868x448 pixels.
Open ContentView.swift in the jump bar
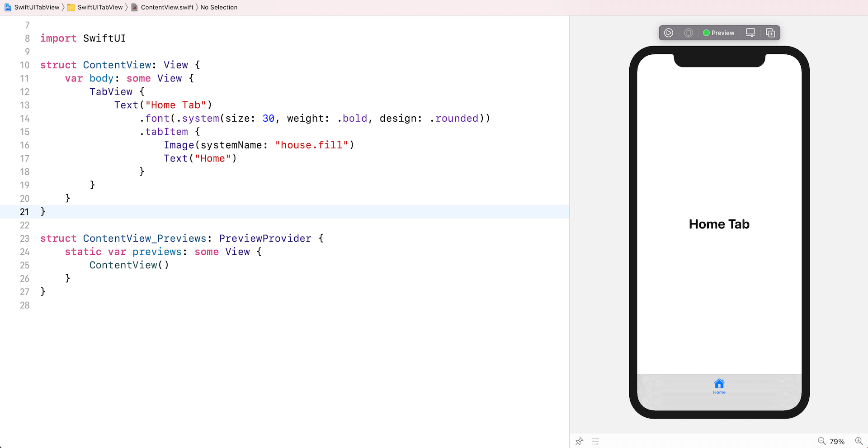pos(165,7)
